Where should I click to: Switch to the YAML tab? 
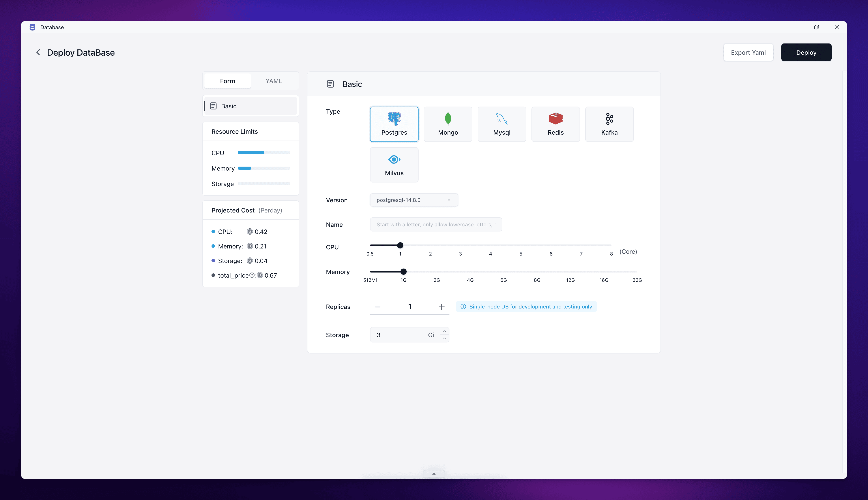[x=273, y=81]
